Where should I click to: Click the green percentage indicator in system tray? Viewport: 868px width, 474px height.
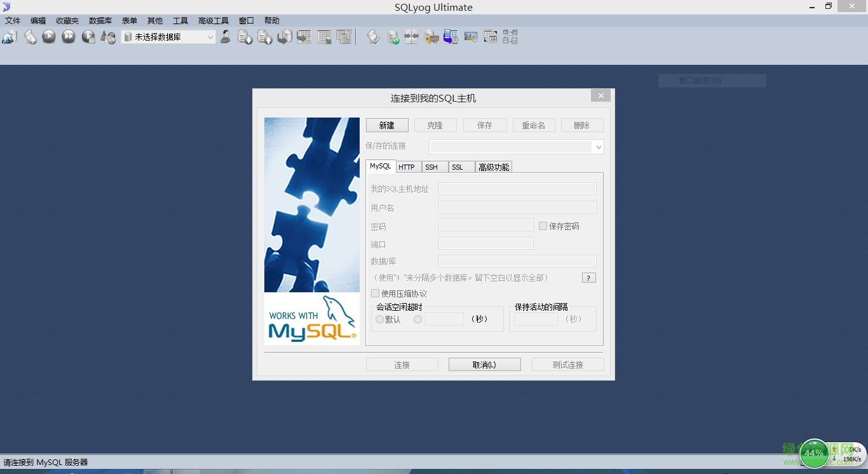click(813, 452)
